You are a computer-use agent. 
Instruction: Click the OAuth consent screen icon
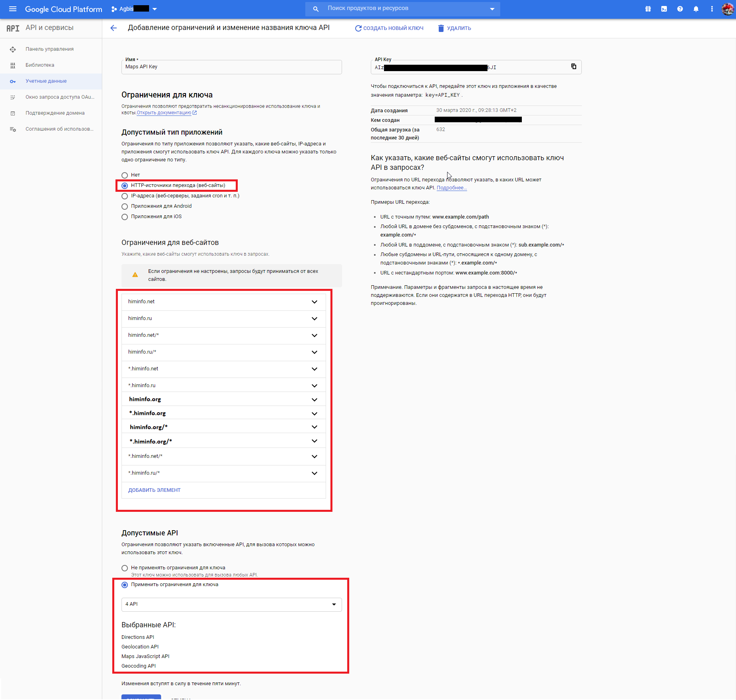tap(13, 97)
